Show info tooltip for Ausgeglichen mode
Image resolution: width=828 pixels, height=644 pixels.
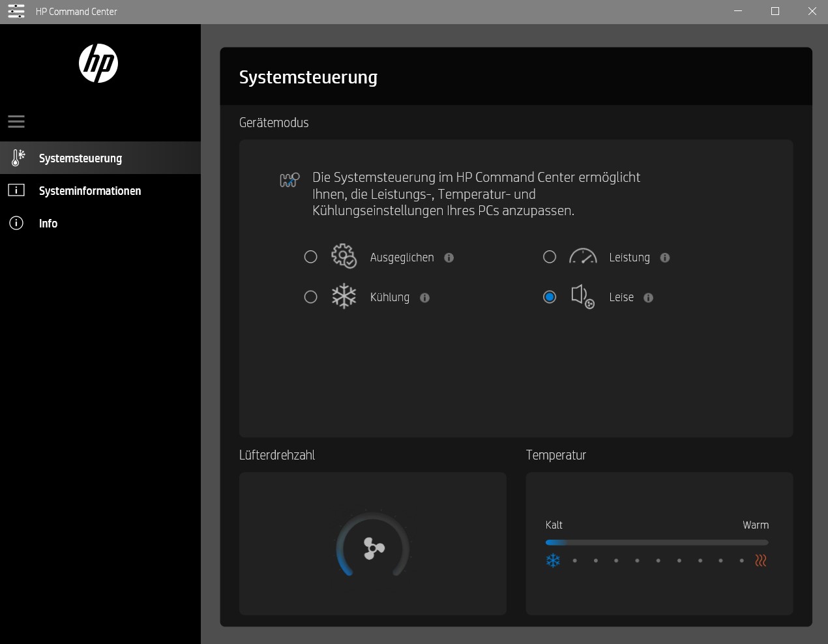pos(449,257)
